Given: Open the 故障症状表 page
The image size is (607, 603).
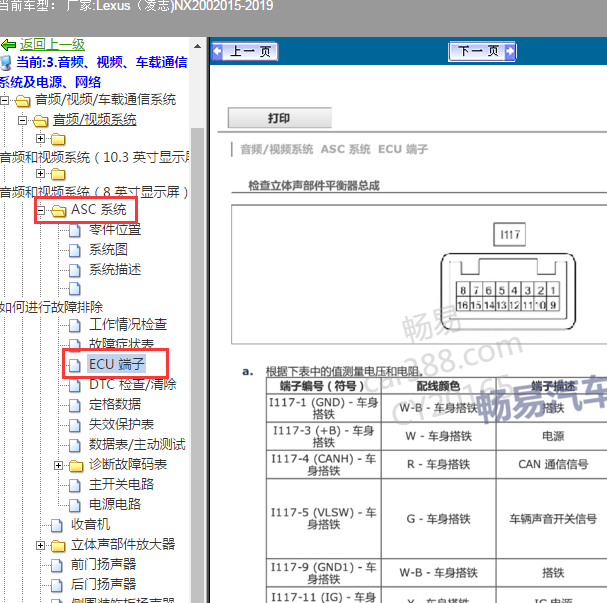Looking at the screenshot, I should point(121,343).
